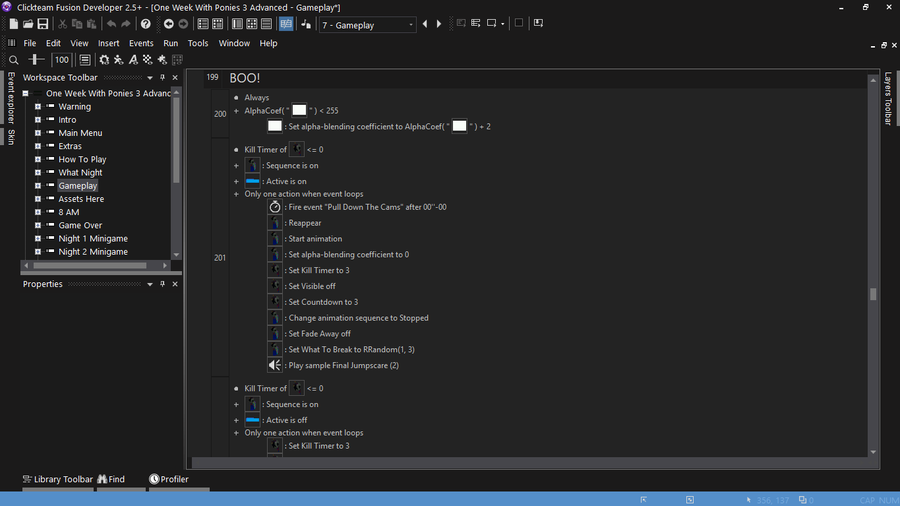The width and height of the screenshot is (900, 506).
Task: Click the icon left of frame selector
Action: point(306,24)
